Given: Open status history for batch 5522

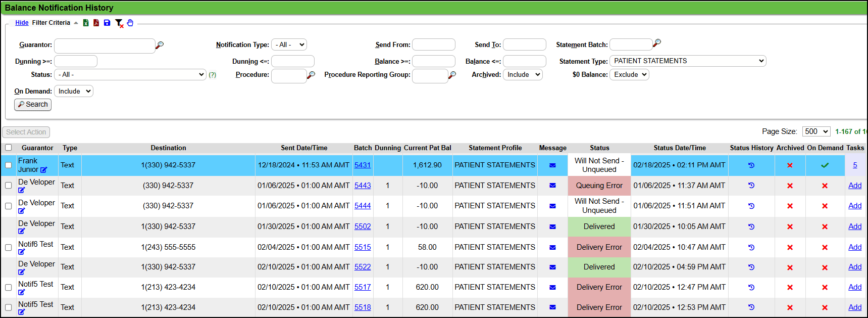Looking at the screenshot, I should click(x=751, y=267).
